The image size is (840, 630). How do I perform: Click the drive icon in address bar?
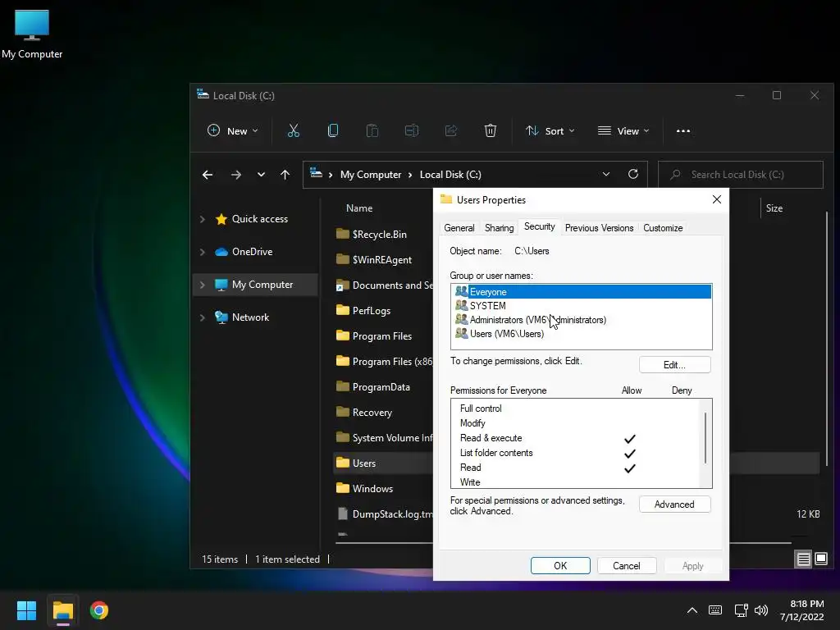coord(316,173)
